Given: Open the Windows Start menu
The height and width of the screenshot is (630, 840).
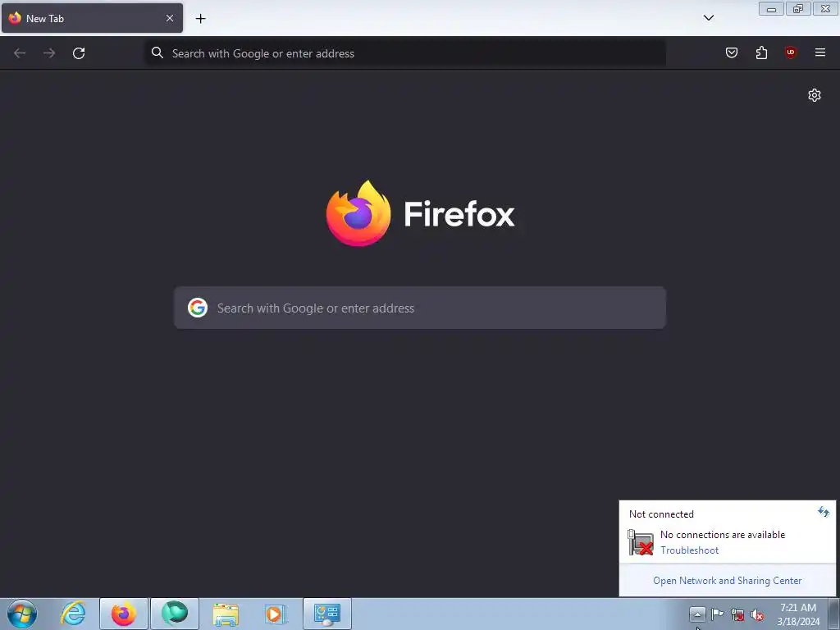Looking at the screenshot, I should pyautogui.click(x=22, y=614).
